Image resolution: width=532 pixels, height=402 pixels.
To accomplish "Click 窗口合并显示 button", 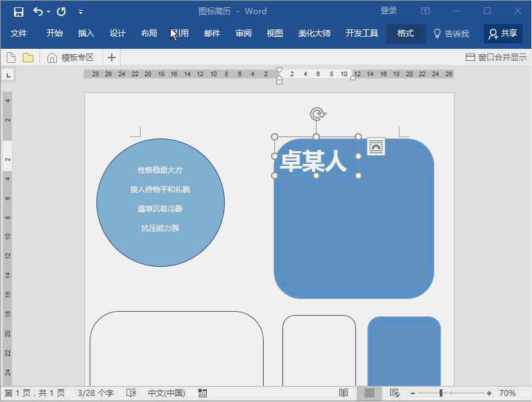I will click(496, 58).
